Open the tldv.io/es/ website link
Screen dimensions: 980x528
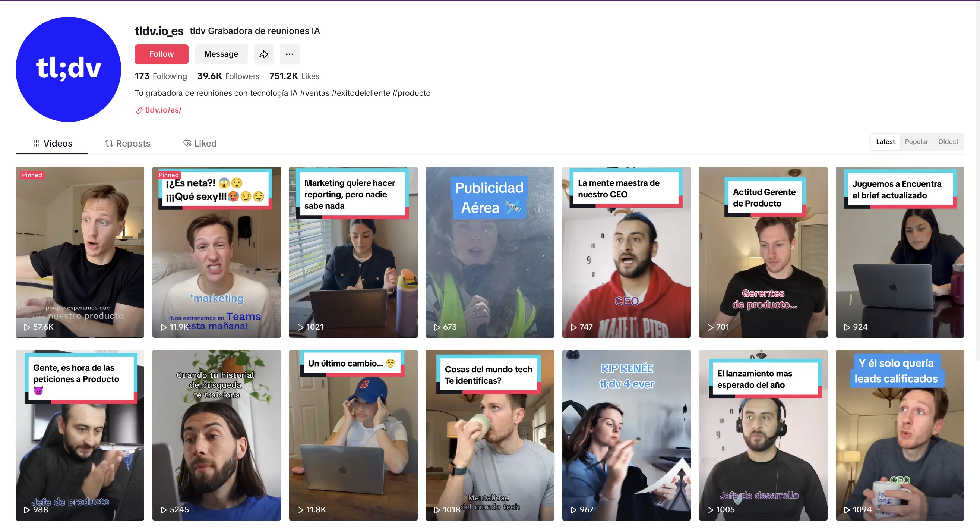163,110
